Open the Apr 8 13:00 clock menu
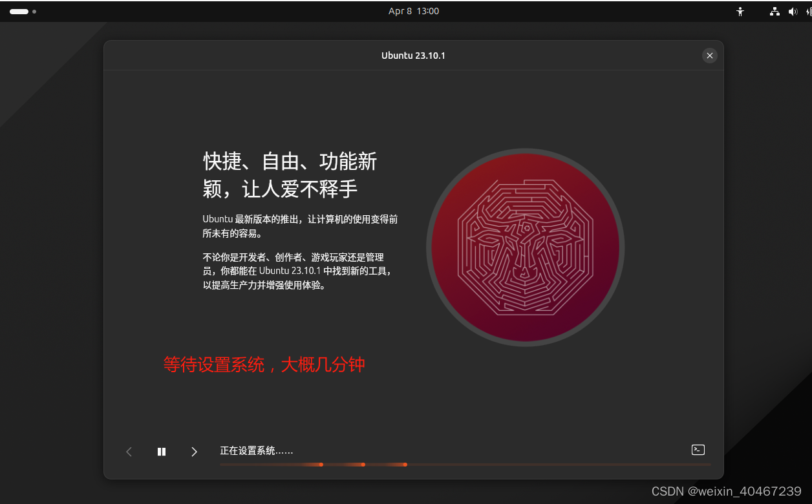This screenshot has height=504, width=812. tap(414, 11)
